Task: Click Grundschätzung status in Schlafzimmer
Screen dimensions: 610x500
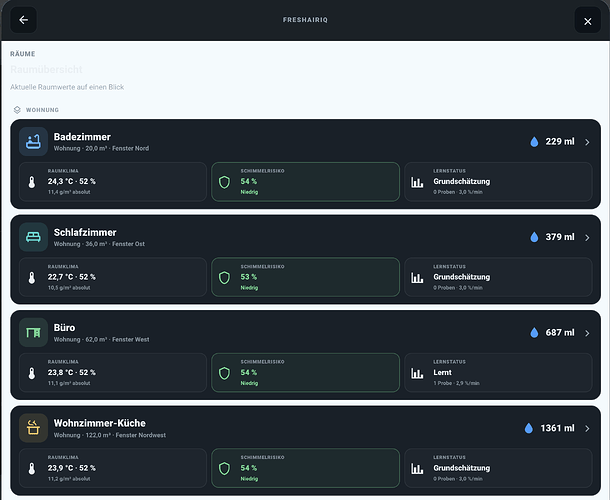Action: click(461, 277)
